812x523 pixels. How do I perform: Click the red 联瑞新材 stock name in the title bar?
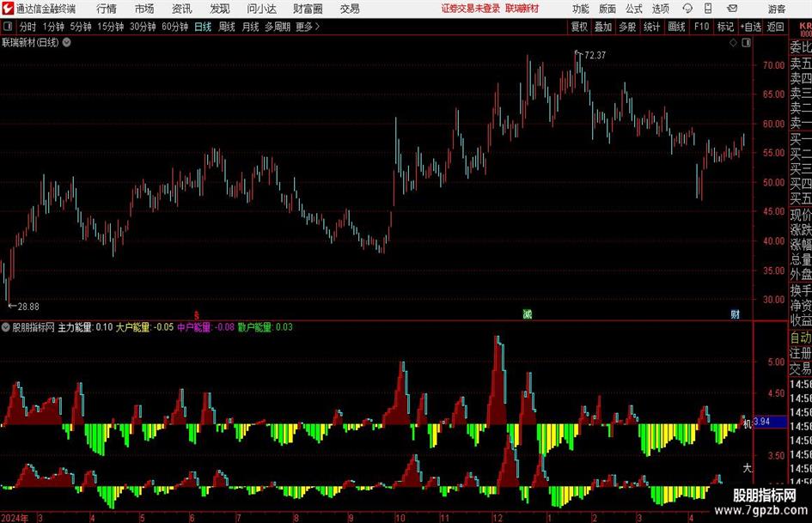(522, 9)
